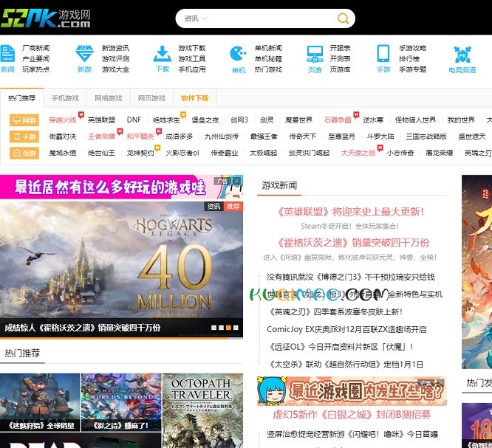This screenshot has height=448, width=492.
Task: Open the 王者荣耀 game link
Action: [x=102, y=137]
